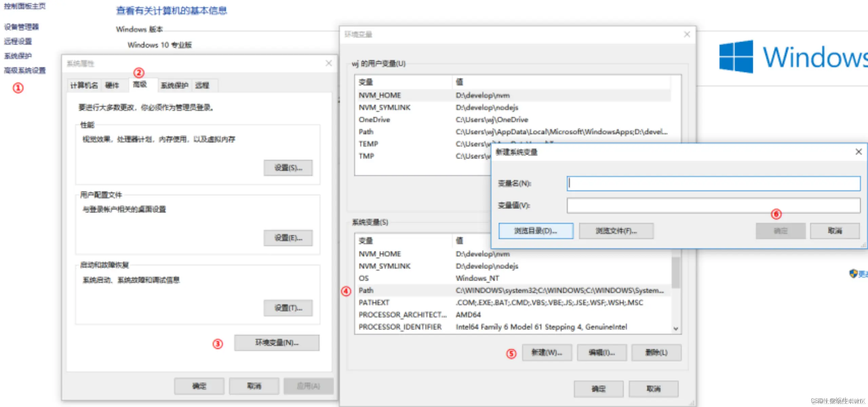Open 高级系统设置 link in sidebar
Screen dimensions: 868x407
[x=25, y=71]
